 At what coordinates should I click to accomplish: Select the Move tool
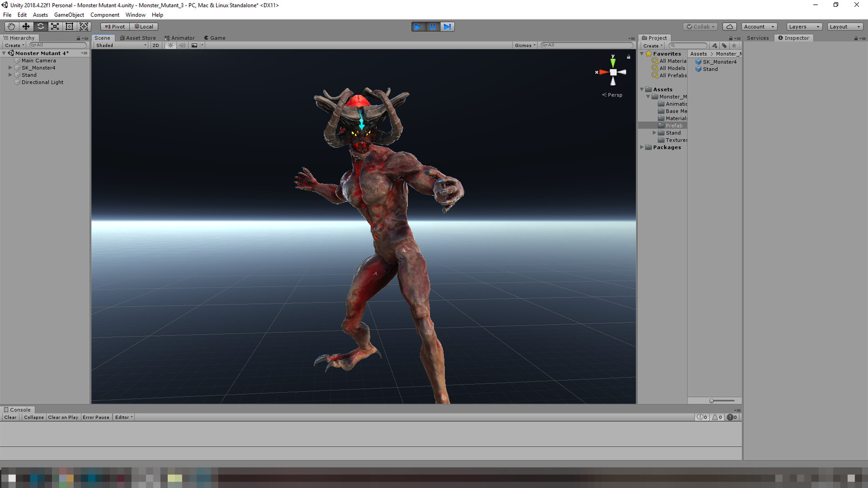[x=26, y=26]
